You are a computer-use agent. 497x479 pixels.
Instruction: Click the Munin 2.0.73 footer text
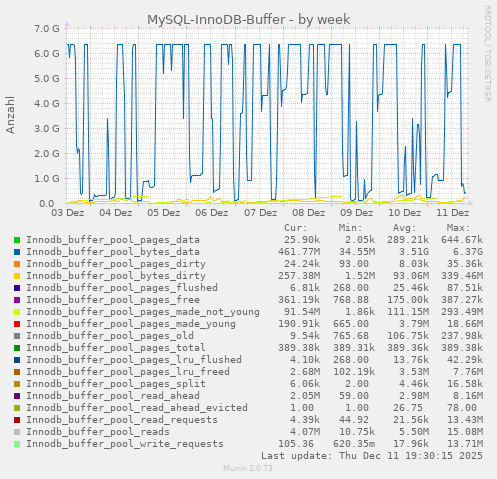click(x=248, y=468)
